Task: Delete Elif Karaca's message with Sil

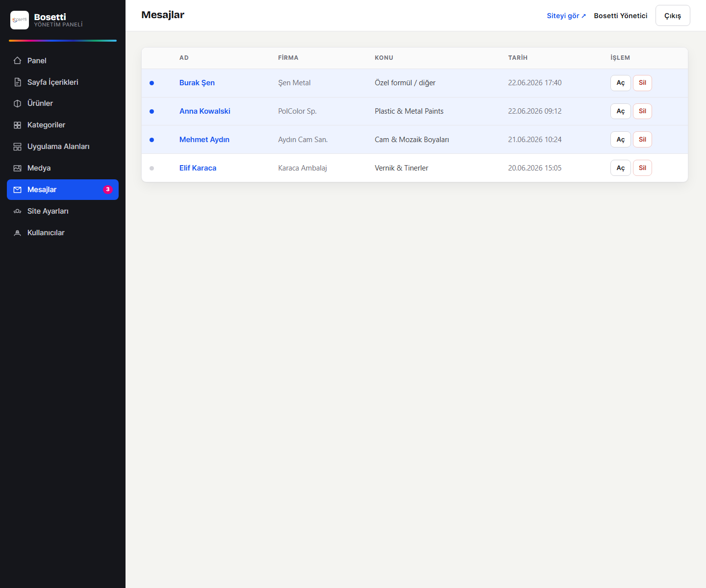Action: click(x=642, y=168)
